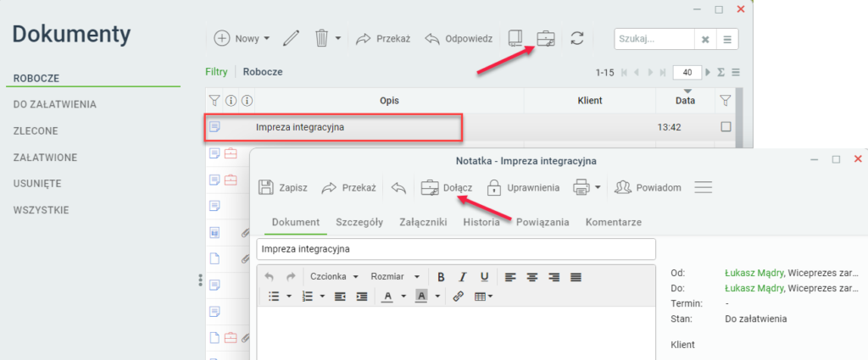The width and height of the screenshot is (868, 360).
Task: Open the WSZYSTKIE folder
Action: [41, 210]
